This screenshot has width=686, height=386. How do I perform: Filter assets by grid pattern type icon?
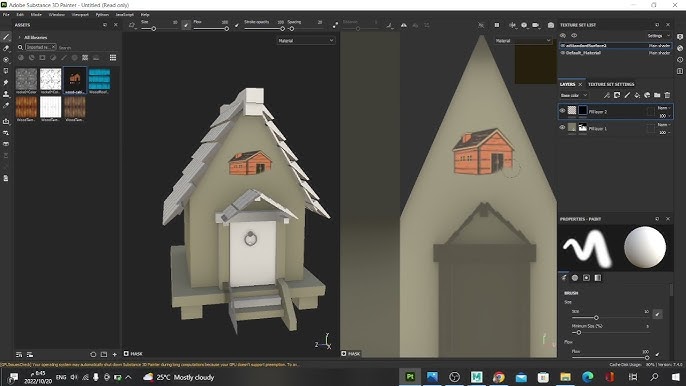[85, 57]
